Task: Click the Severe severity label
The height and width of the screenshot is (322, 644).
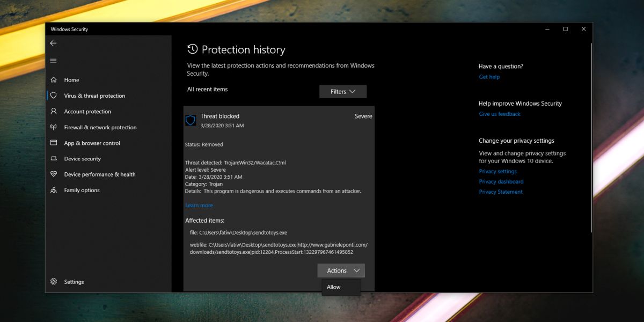Action: 363,116
